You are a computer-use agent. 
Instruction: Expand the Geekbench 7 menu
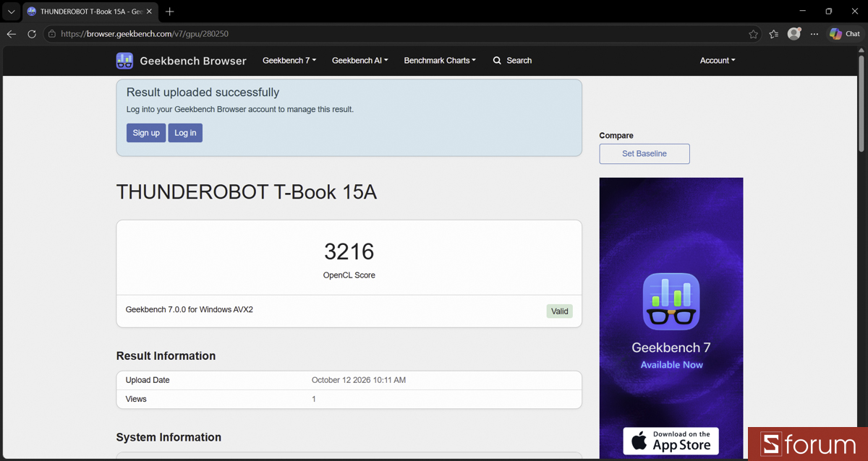coord(289,61)
